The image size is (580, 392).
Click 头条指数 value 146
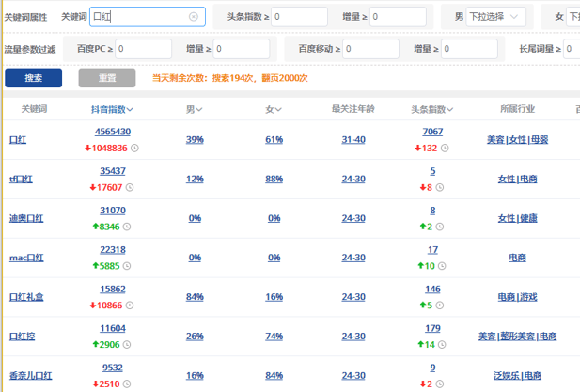(x=432, y=290)
